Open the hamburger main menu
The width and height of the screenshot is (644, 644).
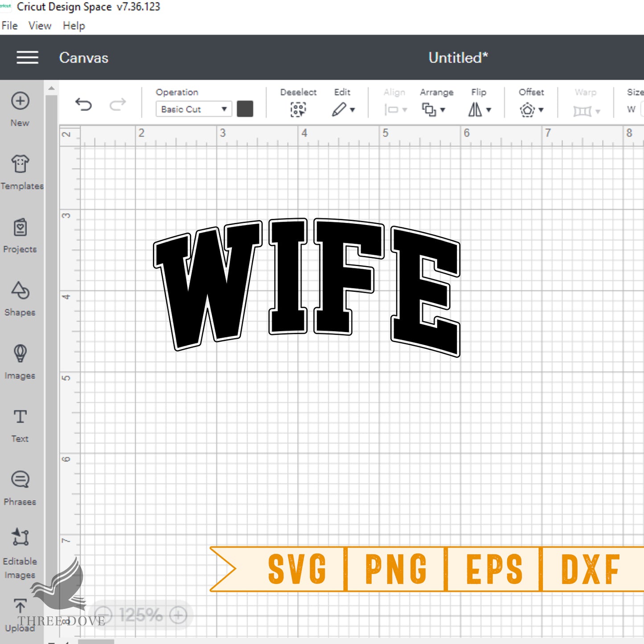(x=27, y=57)
